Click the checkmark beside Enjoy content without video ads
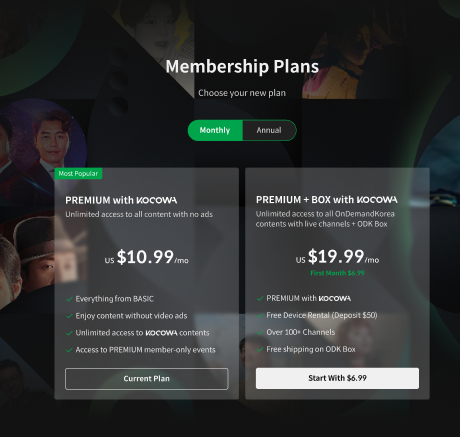460x437 pixels. click(x=69, y=316)
